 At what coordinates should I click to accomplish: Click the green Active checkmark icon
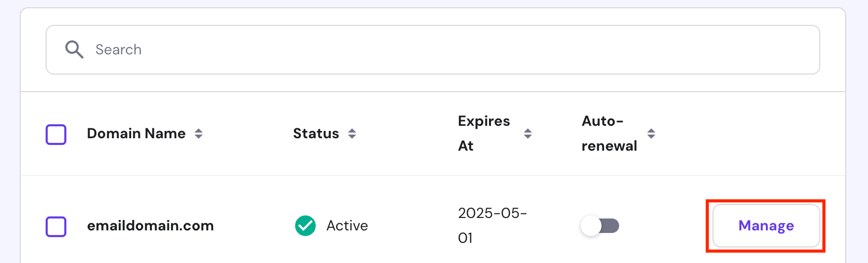305,226
